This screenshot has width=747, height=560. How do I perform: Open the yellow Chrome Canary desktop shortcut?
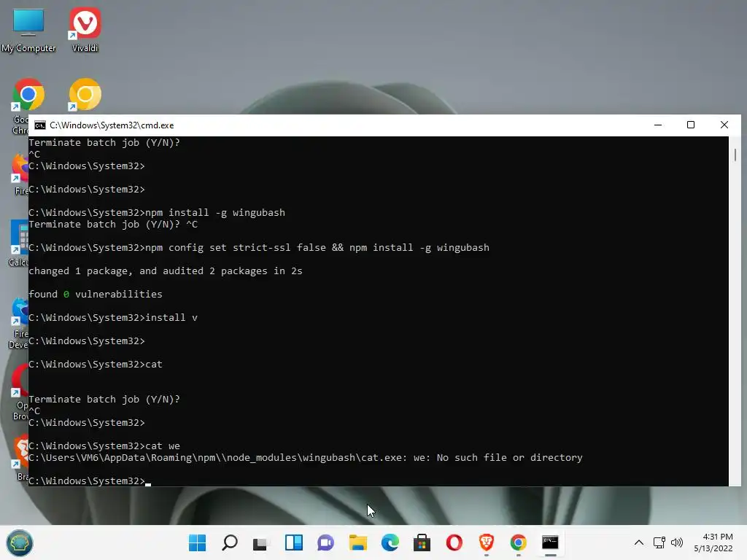pos(85,96)
